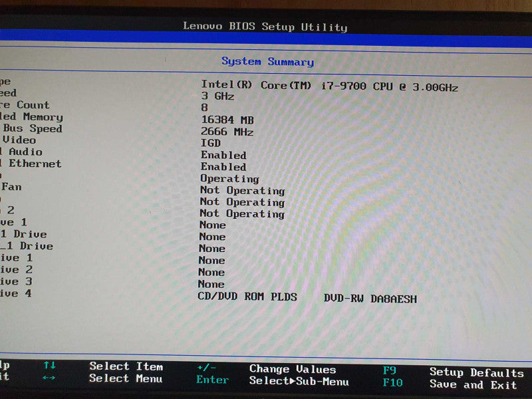Click the F9 key hint

[x=389, y=370]
